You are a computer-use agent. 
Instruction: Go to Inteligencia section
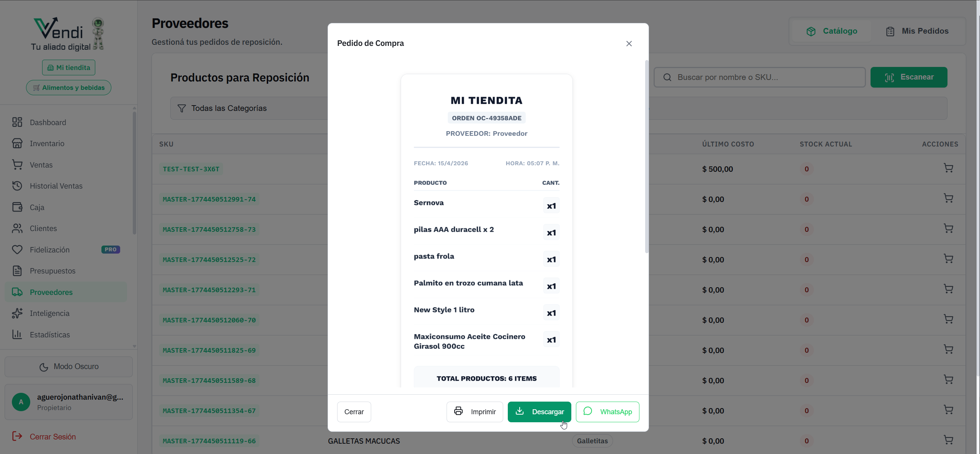coord(50,313)
